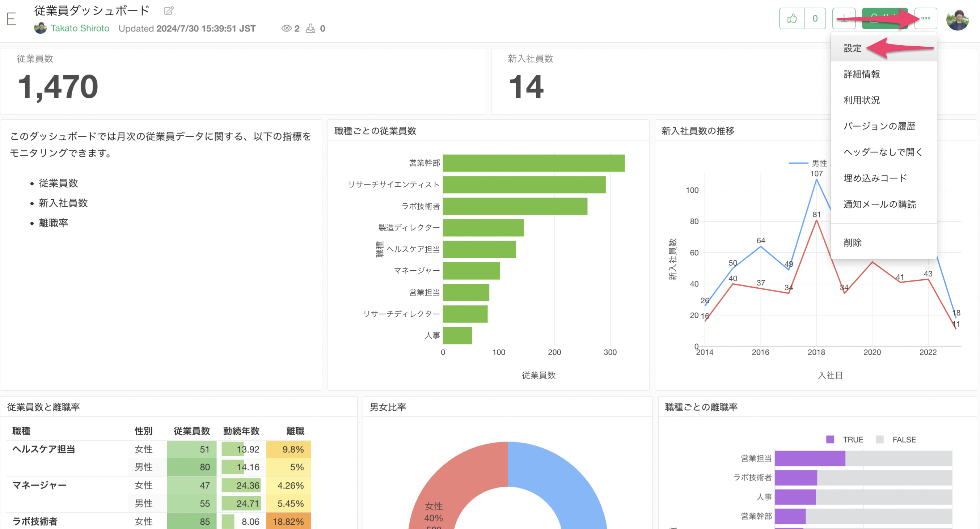Click the 勤続年数 column header
This screenshot has height=529, width=980.
241,431
